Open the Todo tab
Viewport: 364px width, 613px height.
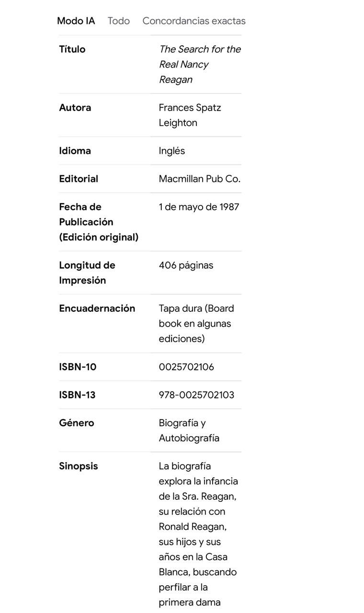point(118,21)
